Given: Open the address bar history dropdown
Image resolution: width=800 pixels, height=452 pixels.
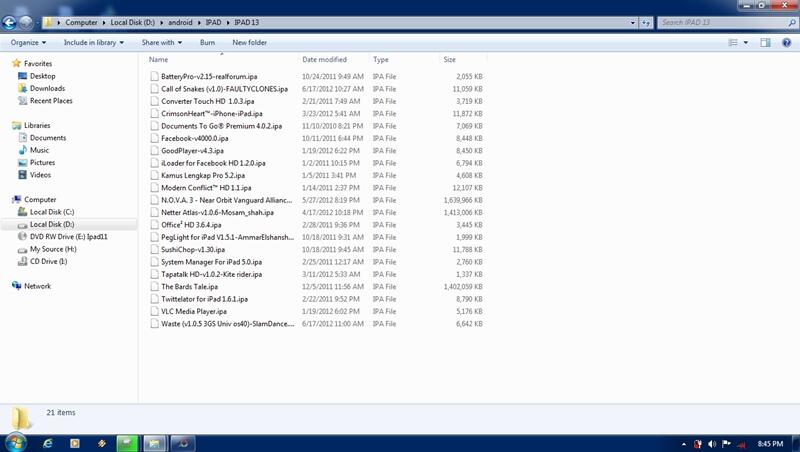Looking at the screenshot, I should pyautogui.click(x=633, y=22).
